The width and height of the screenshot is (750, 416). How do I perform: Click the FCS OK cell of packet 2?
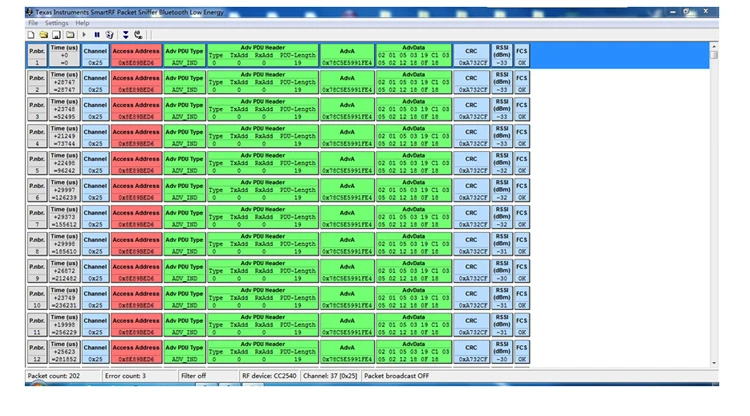click(521, 82)
